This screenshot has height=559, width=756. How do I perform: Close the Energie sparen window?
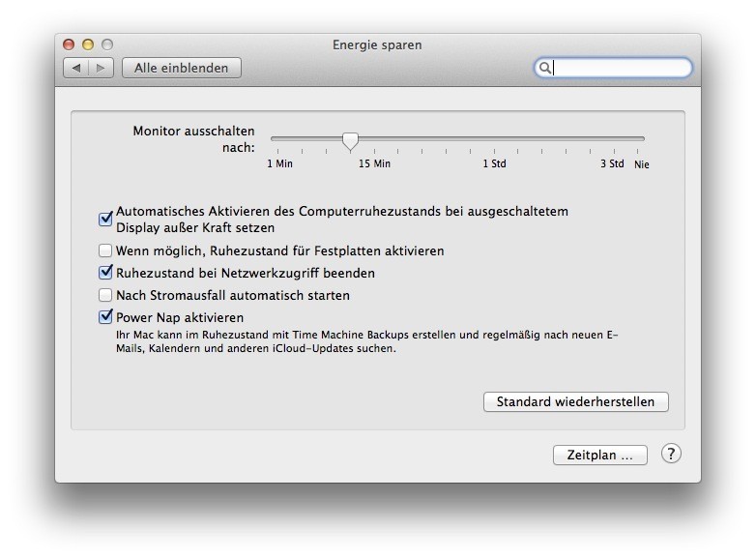[69, 44]
